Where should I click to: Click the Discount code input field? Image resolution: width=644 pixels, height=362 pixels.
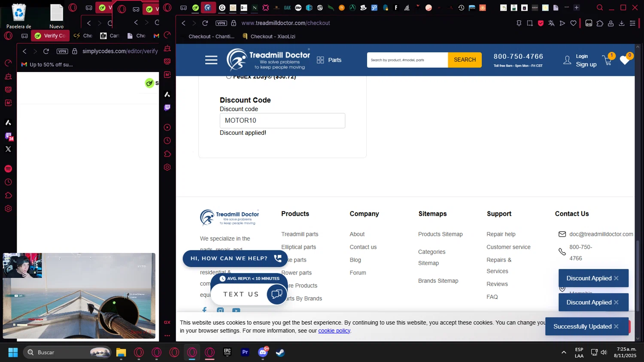[282, 121]
